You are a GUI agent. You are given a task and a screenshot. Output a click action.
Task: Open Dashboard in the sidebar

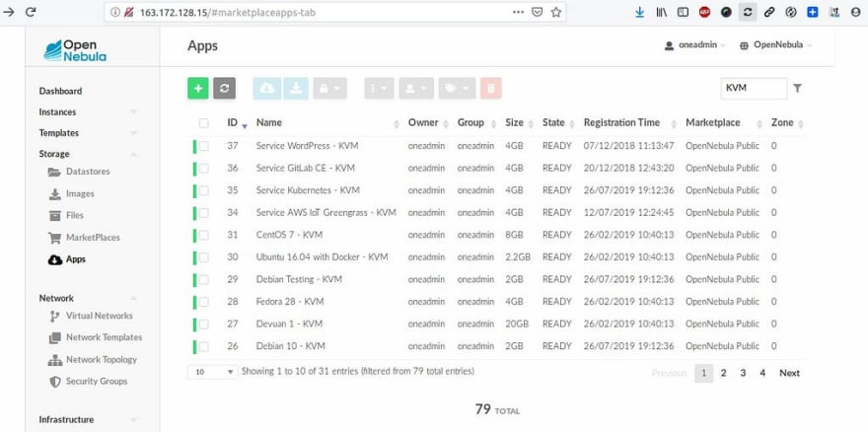(60, 91)
